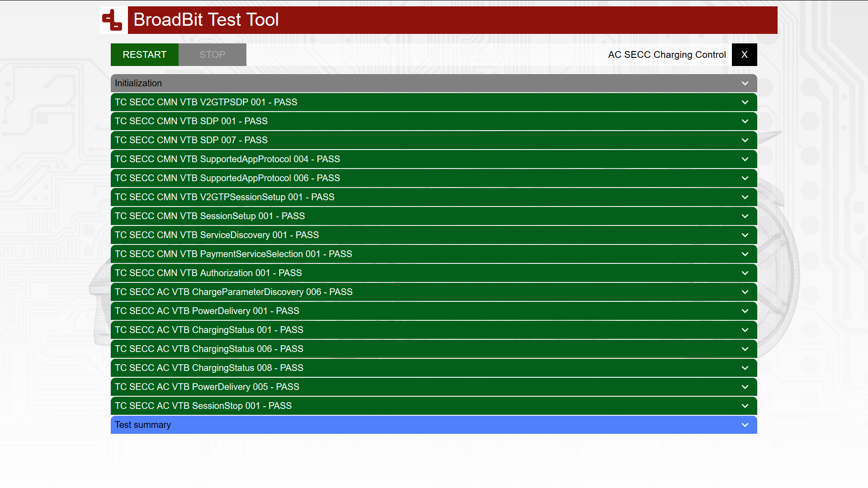Expand V2GTPSessionSetup 001 chevron
Image resolution: width=868 pixels, height=488 pixels.
tap(745, 197)
